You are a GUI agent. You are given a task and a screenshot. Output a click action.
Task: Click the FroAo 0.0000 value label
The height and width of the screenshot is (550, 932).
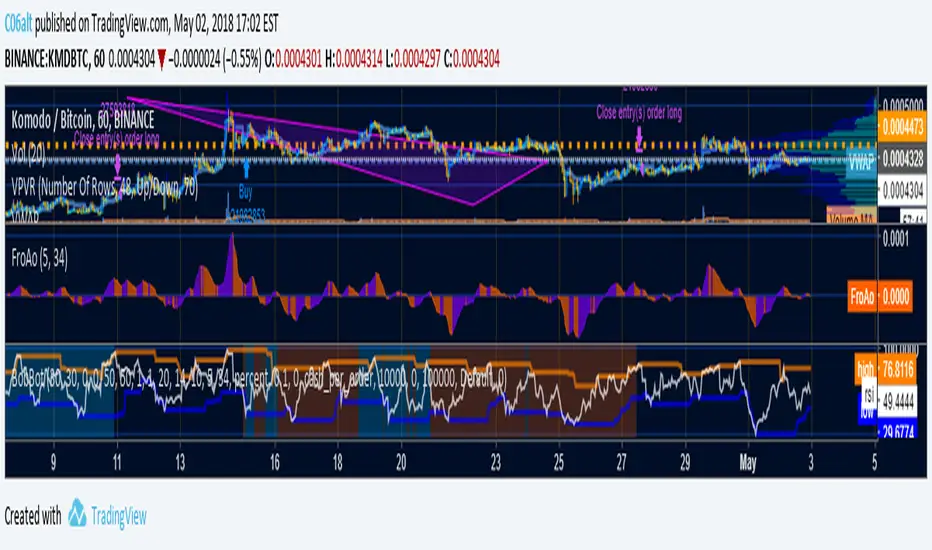tap(896, 296)
